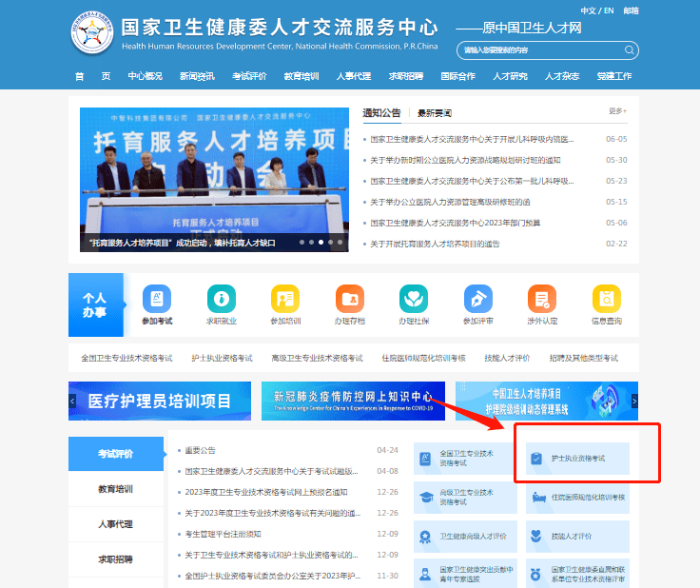Click banner carousel left arrow
The height and width of the screenshot is (588, 700).
pyautogui.click(x=72, y=401)
